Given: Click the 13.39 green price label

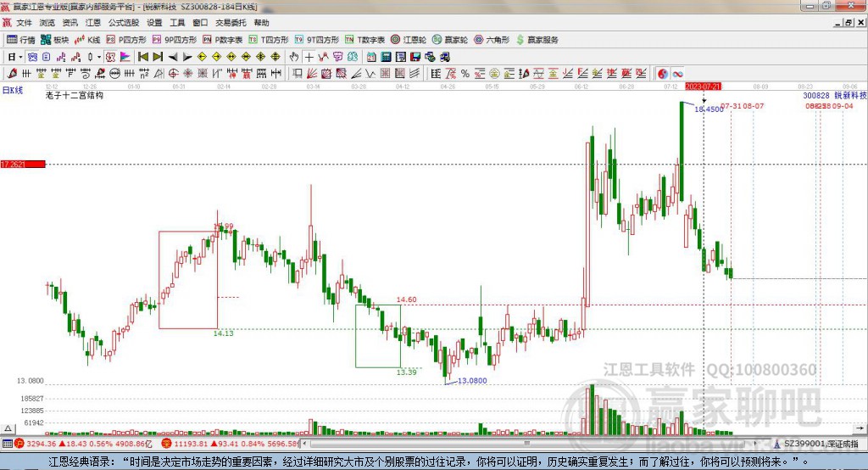Looking at the screenshot, I should [x=406, y=372].
